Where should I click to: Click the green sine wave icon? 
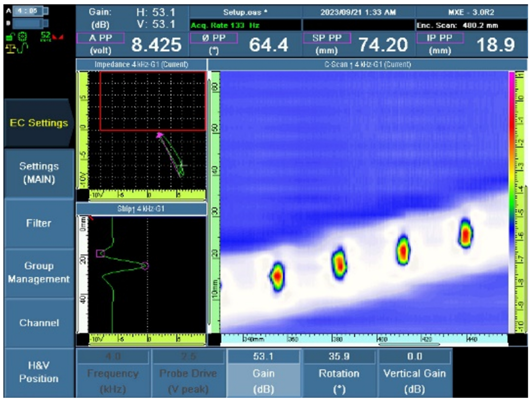23,48
